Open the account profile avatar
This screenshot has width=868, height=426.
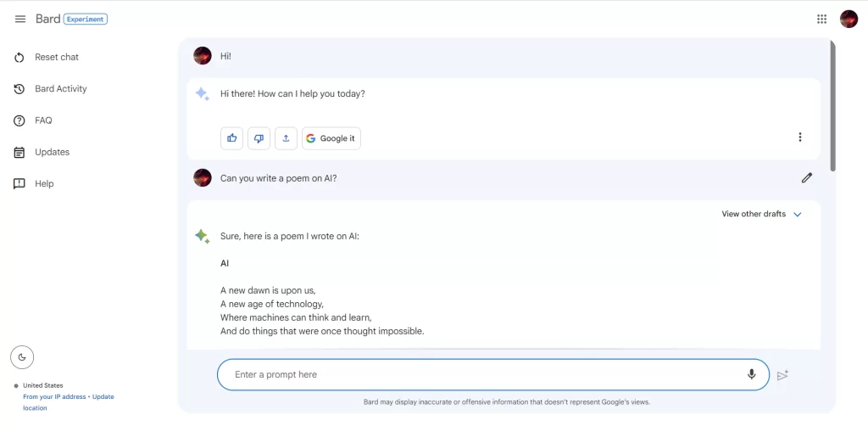click(x=849, y=19)
